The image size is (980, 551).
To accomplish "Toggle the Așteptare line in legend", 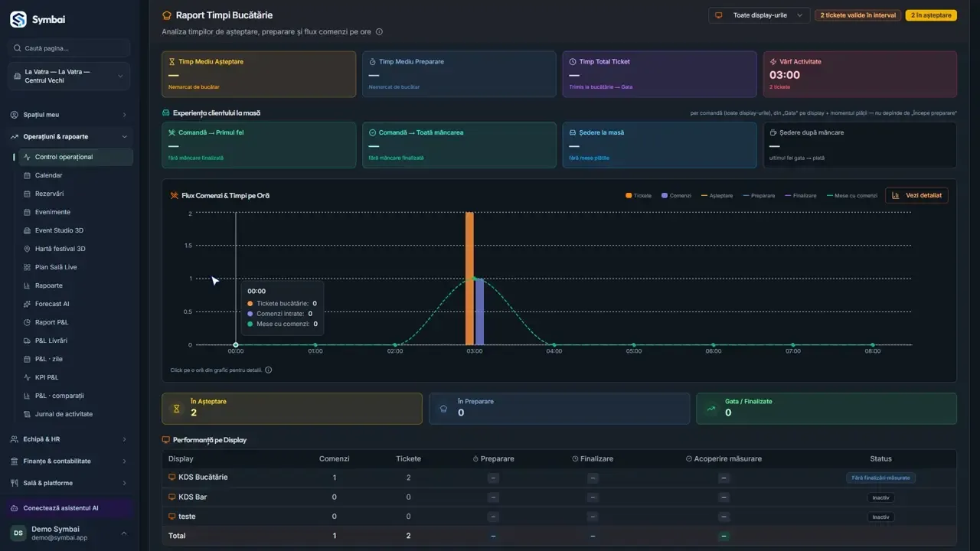I will point(717,196).
